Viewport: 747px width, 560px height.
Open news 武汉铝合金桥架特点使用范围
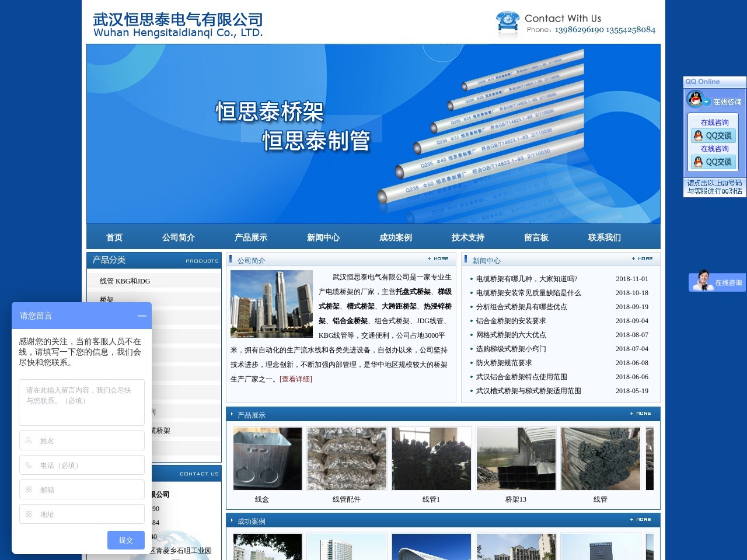tap(521, 377)
